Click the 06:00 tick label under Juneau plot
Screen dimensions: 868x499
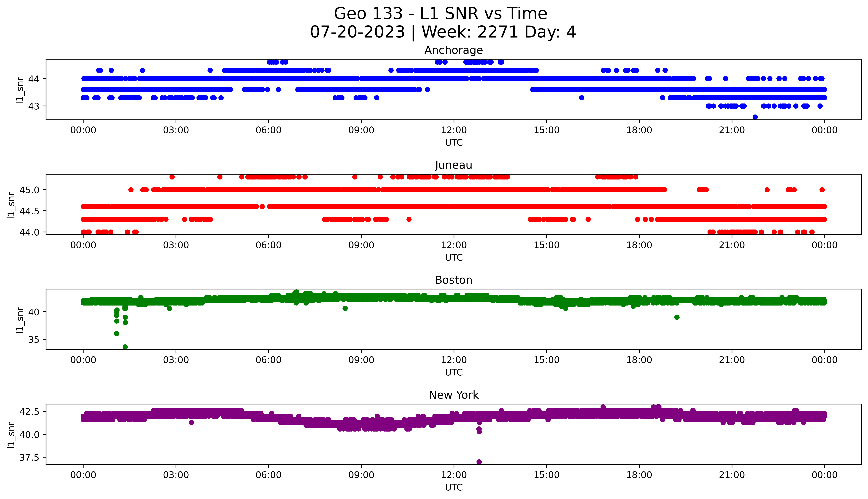[x=269, y=245]
